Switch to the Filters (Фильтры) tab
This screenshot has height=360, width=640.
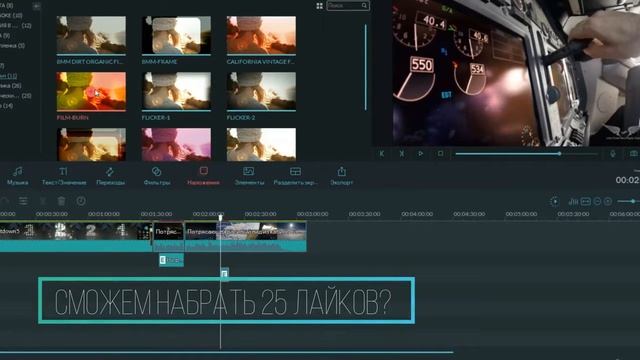157,176
